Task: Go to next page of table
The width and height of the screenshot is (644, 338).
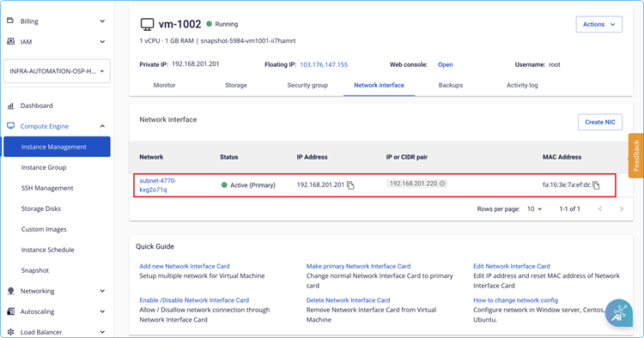Action: (x=622, y=209)
